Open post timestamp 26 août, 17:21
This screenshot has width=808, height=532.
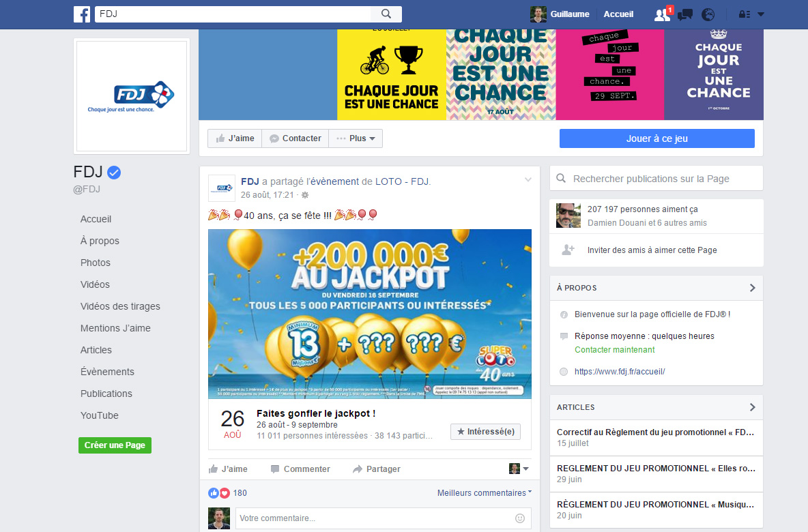coord(267,194)
